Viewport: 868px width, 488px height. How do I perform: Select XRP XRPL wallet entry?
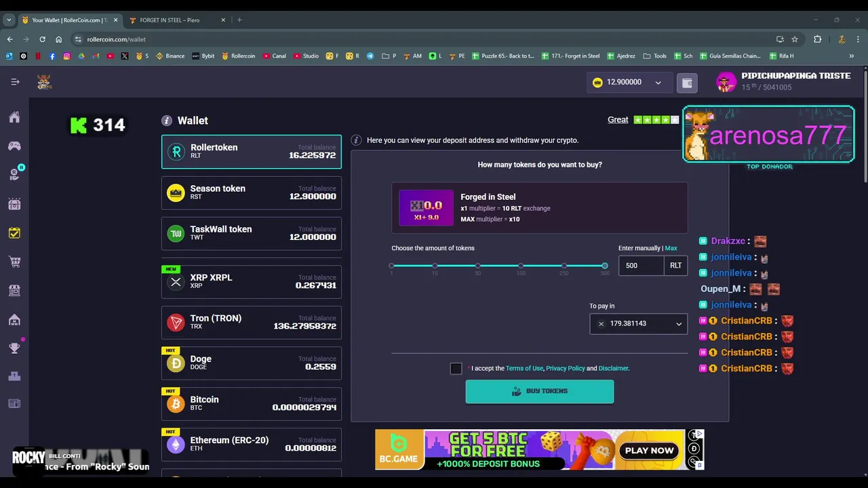click(x=252, y=282)
